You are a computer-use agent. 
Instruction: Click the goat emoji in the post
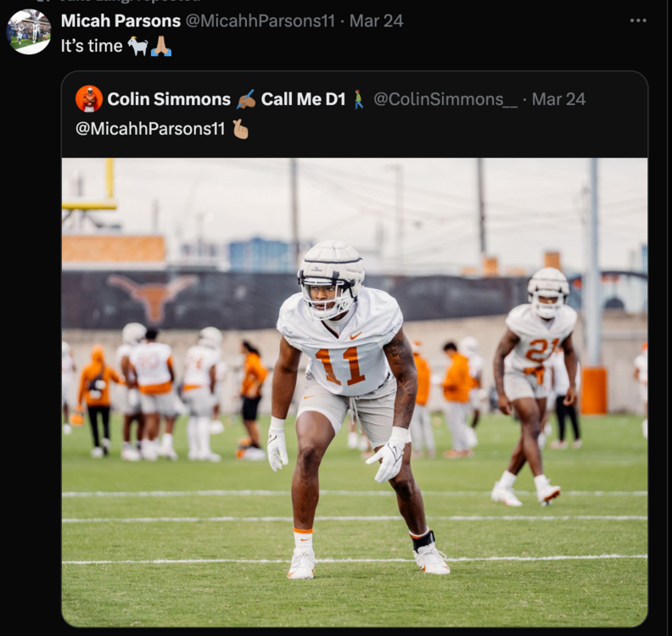(x=137, y=47)
